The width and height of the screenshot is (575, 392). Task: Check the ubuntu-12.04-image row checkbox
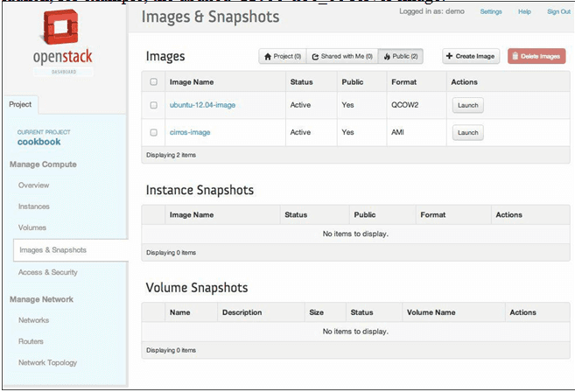[x=154, y=105]
